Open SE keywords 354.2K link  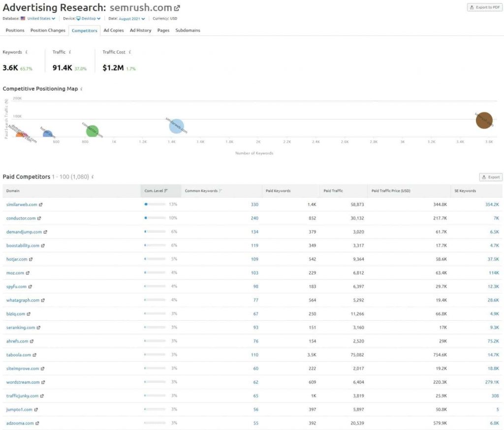(492, 204)
